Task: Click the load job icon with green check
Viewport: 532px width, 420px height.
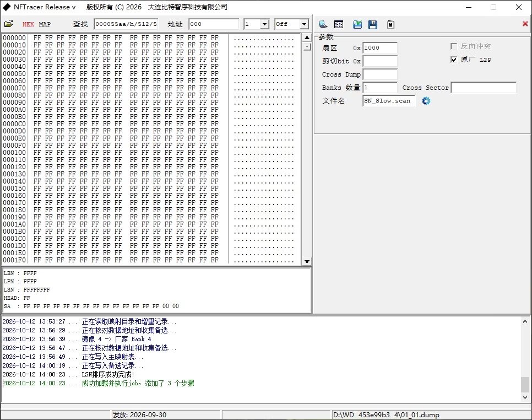Action: tap(357, 24)
